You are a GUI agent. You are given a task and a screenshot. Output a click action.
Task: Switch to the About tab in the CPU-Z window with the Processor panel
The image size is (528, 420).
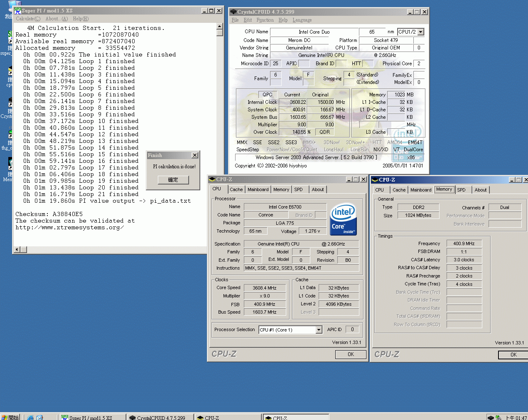(x=318, y=189)
